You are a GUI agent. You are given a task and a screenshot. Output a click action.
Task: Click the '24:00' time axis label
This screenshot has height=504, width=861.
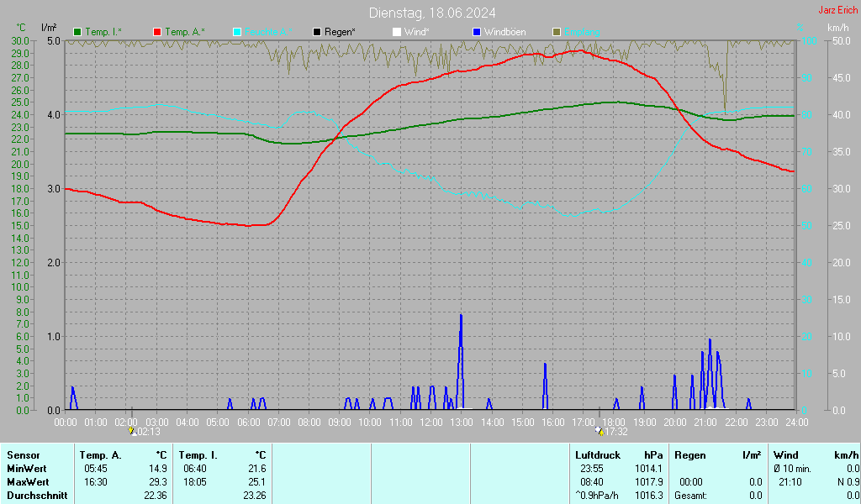point(797,422)
